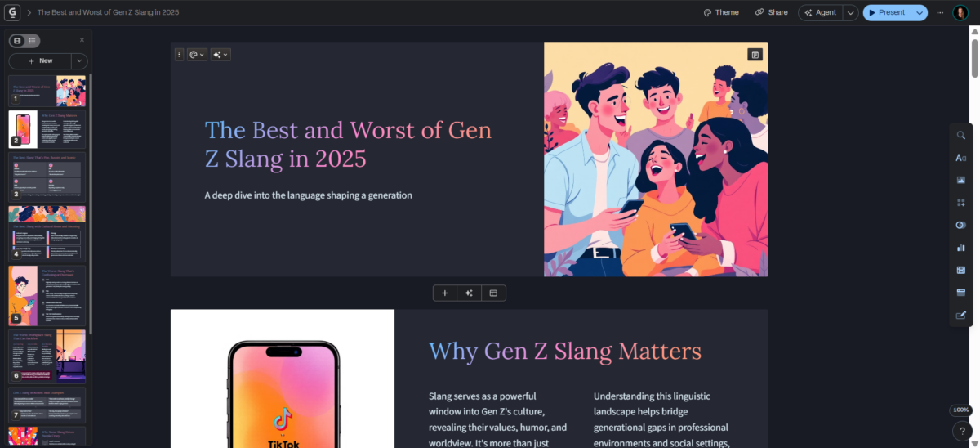This screenshot has height=448, width=980.
Task: Add a new card with New button
Action: click(x=40, y=60)
